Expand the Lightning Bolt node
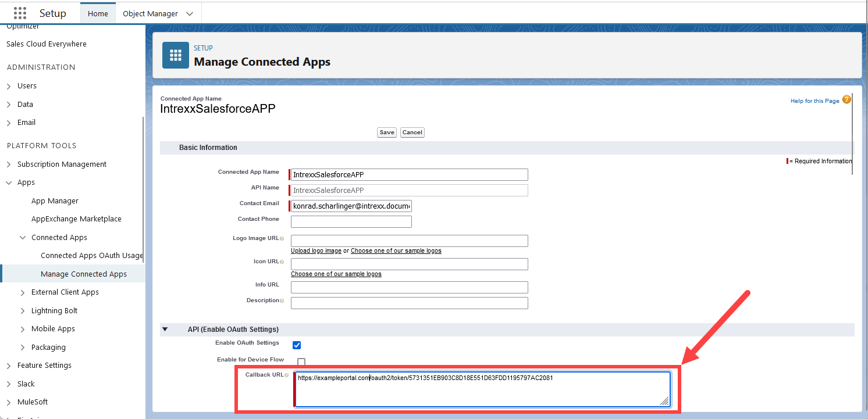Image resolution: width=868 pixels, height=419 pixels. [23, 311]
